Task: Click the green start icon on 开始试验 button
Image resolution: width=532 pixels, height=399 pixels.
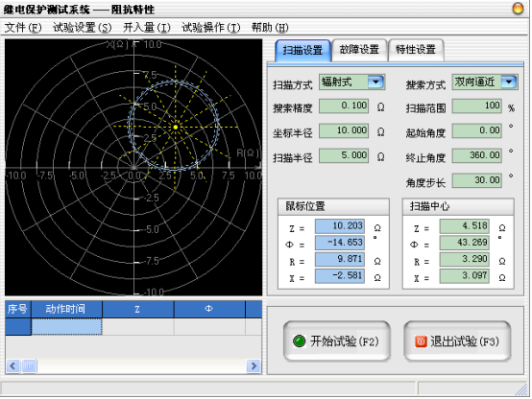Action: pyautogui.click(x=300, y=341)
